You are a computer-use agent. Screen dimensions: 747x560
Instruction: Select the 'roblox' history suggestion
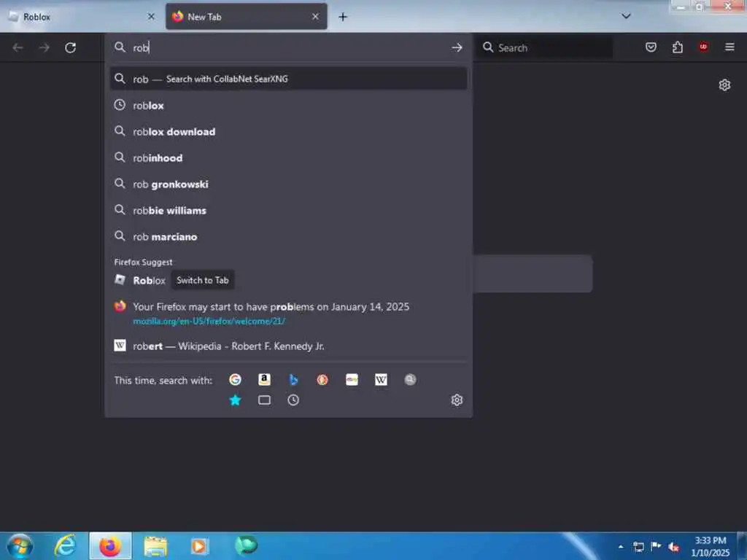288,105
